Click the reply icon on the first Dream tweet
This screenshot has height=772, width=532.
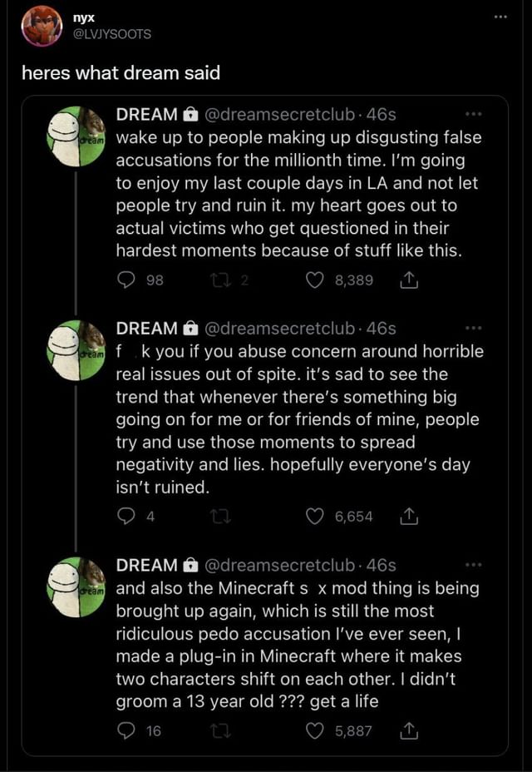point(125,280)
